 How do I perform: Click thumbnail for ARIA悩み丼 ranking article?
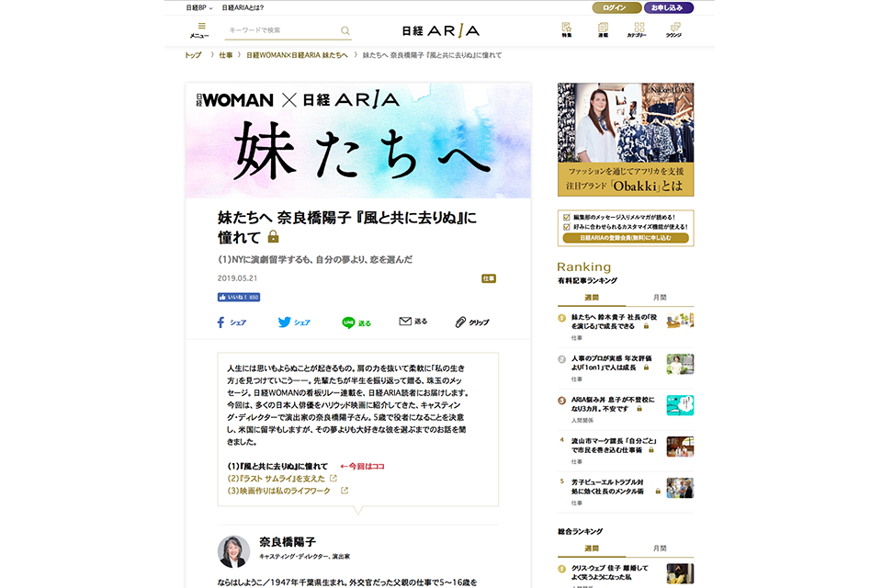(680, 405)
